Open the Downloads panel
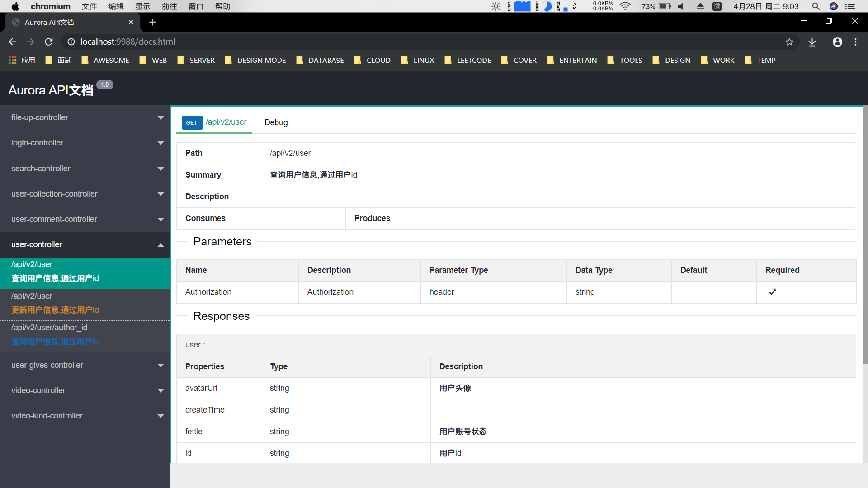 pos(812,42)
